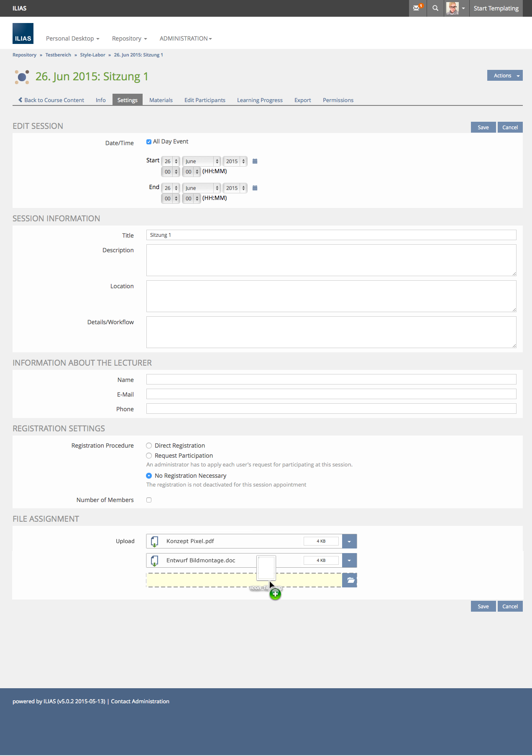This screenshot has width=532, height=756.
Task: Open the Start date calendar picker
Action: click(x=255, y=161)
